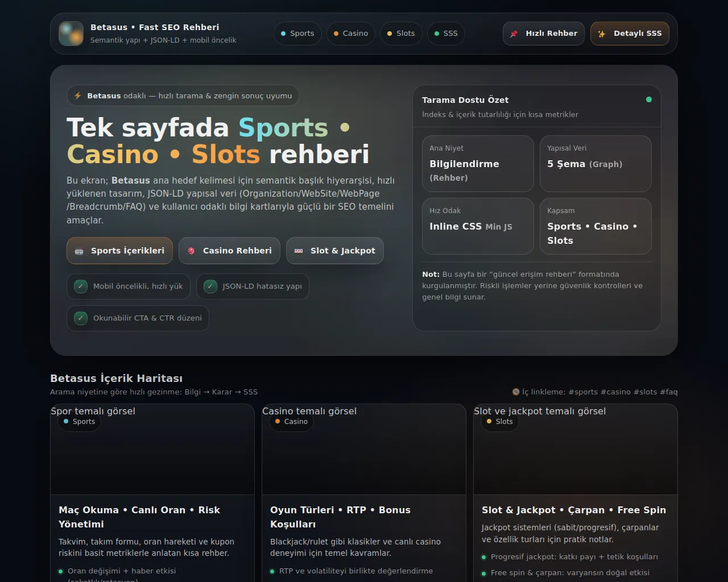Open the Oyun Türleri • RTP • Bonus card title
This screenshot has height=582, width=728.
click(340, 517)
